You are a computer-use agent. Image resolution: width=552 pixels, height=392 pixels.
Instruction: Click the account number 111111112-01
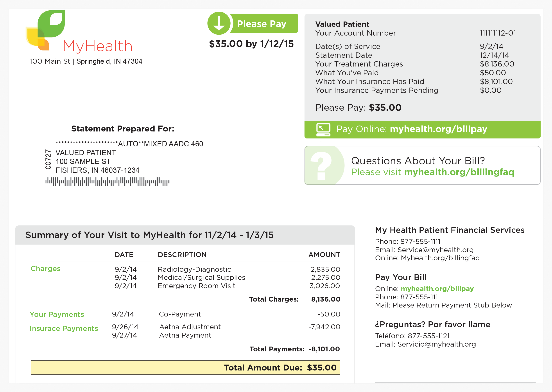click(x=497, y=33)
